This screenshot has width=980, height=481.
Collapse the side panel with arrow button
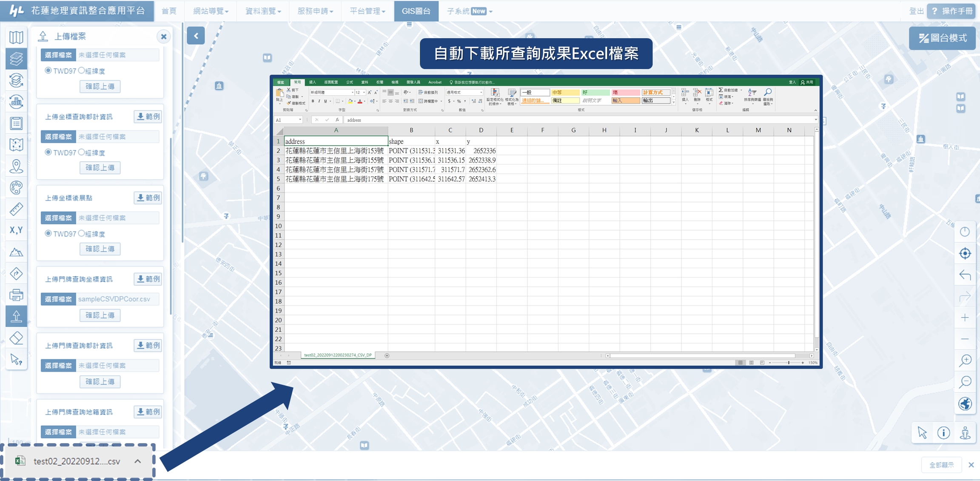pos(196,36)
